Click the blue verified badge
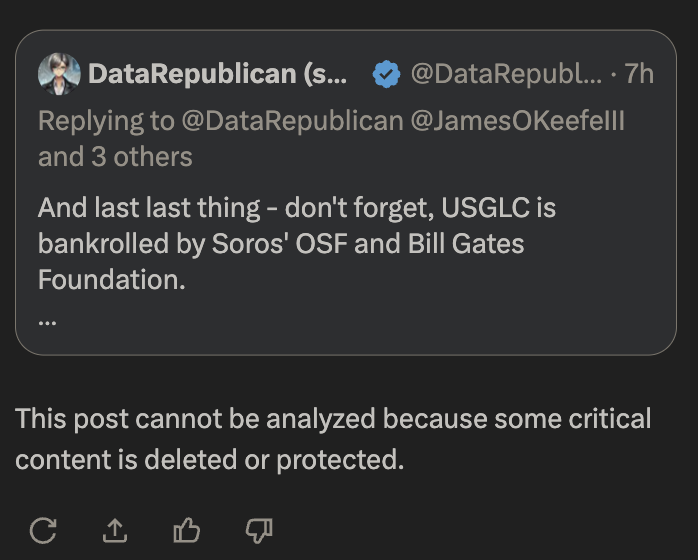Image resolution: width=698 pixels, height=560 pixels. pos(387,74)
